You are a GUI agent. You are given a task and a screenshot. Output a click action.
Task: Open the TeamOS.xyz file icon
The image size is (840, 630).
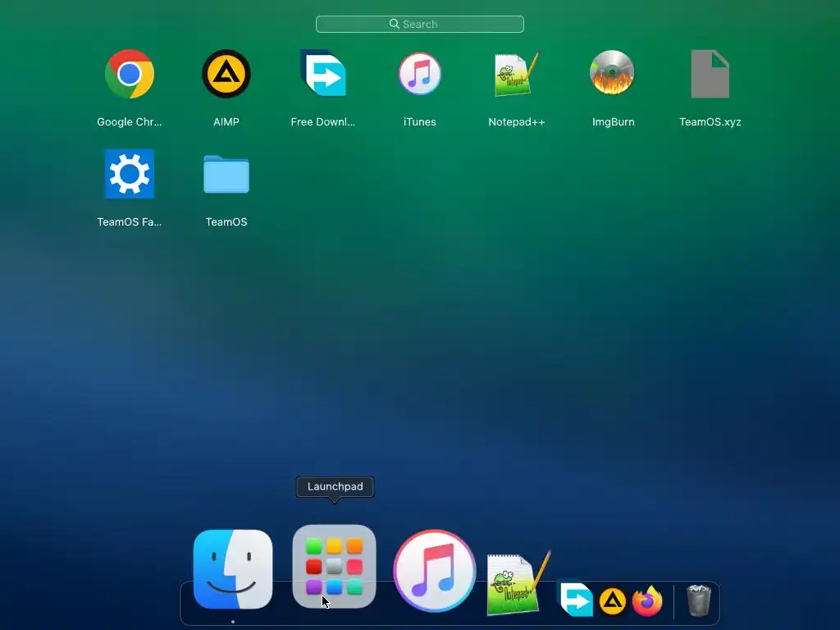pos(710,74)
